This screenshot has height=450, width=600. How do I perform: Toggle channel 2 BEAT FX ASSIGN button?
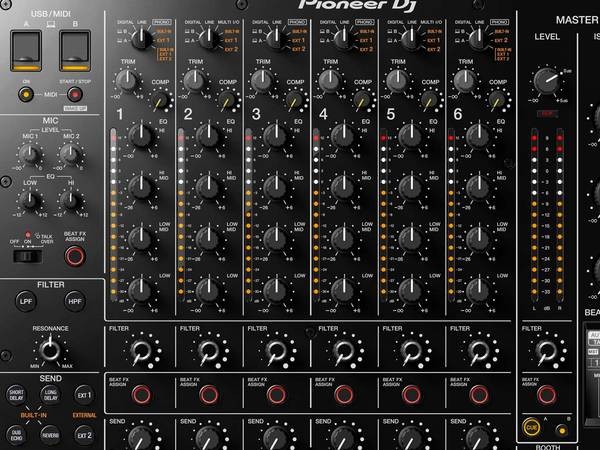(209, 395)
